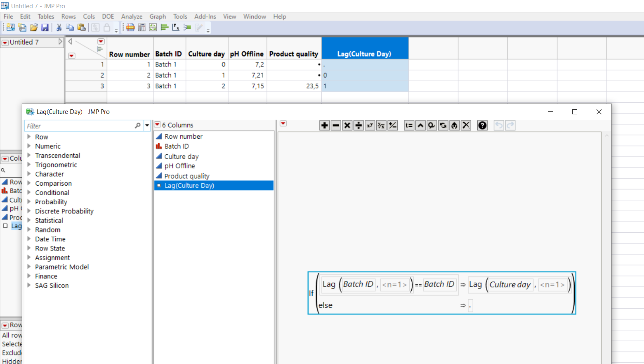Click the Paste toolbar icon
This screenshot has width=644, height=364.
click(82, 27)
